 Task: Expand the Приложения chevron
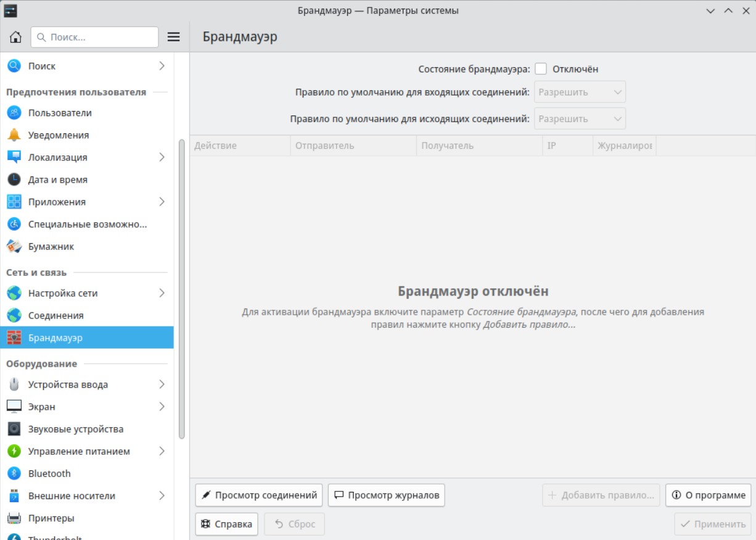[162, 202]
